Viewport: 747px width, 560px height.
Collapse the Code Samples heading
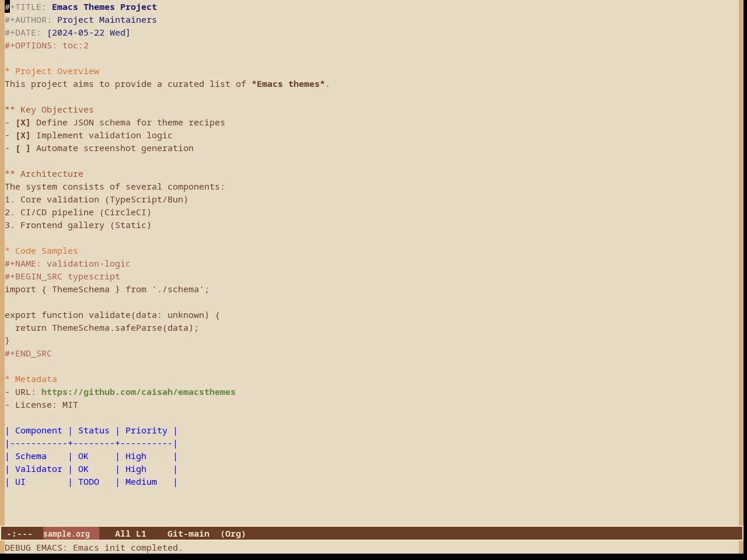41,251
